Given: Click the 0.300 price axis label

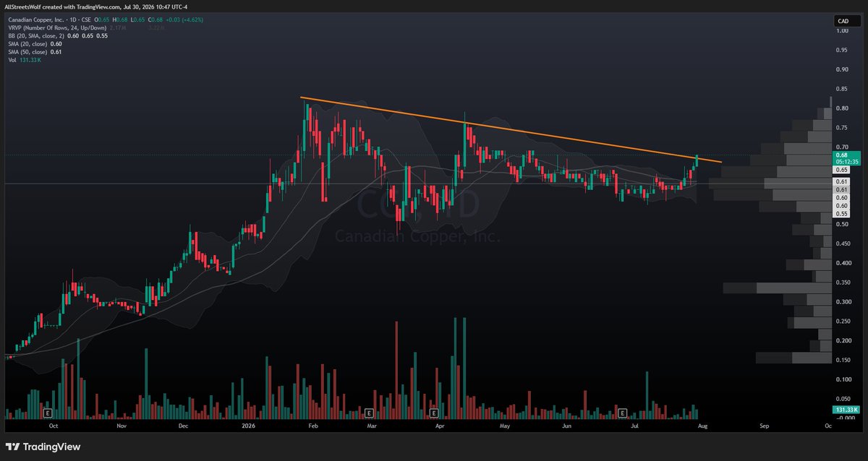Looking at the screenshot, I should click(x=843, y=302).
